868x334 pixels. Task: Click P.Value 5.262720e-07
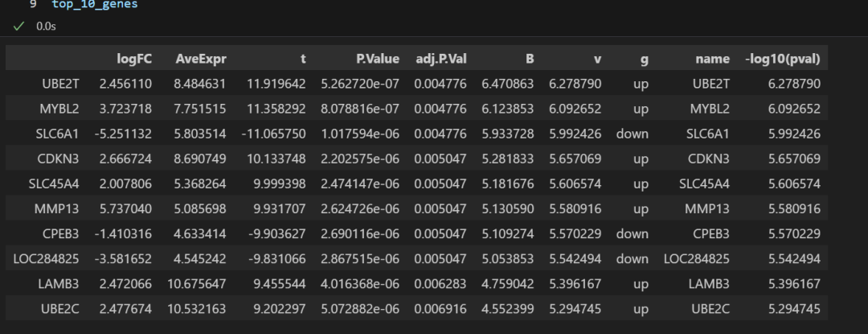[x=360, y=84]
